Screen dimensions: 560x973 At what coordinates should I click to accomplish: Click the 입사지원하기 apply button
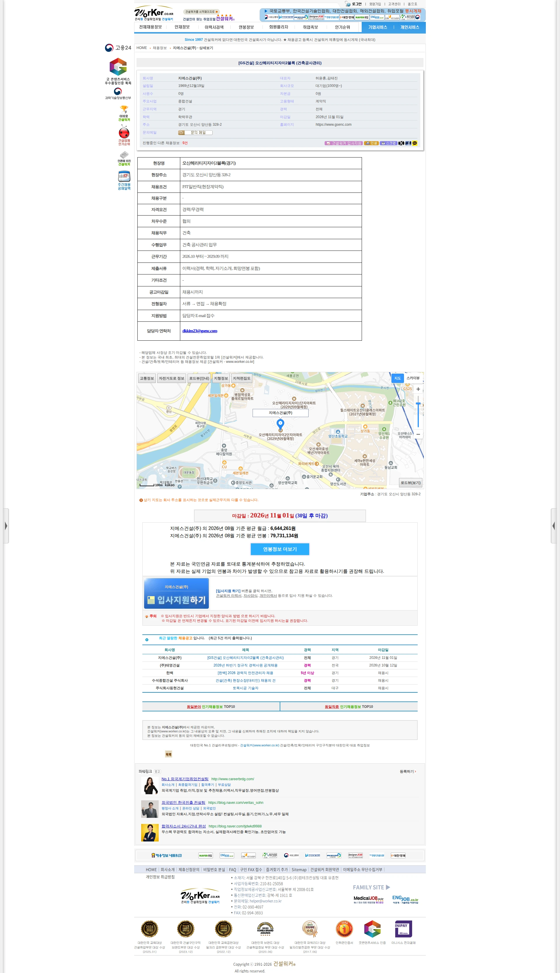[176, 594]
